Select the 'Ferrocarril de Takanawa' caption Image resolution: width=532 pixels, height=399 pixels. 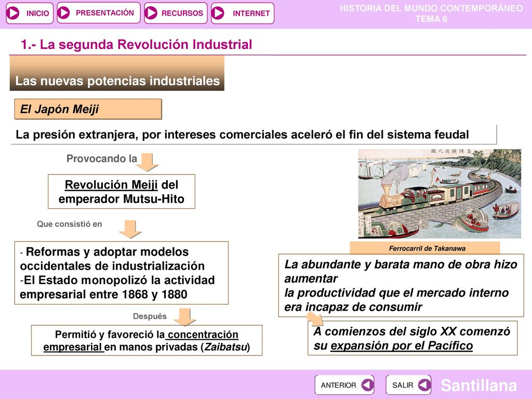[x=427, y=248]
